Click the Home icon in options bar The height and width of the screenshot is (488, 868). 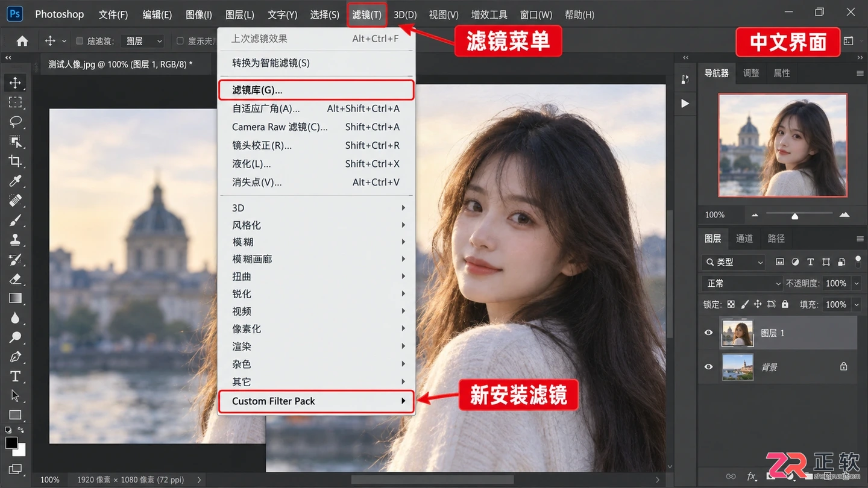click(22, 41)
